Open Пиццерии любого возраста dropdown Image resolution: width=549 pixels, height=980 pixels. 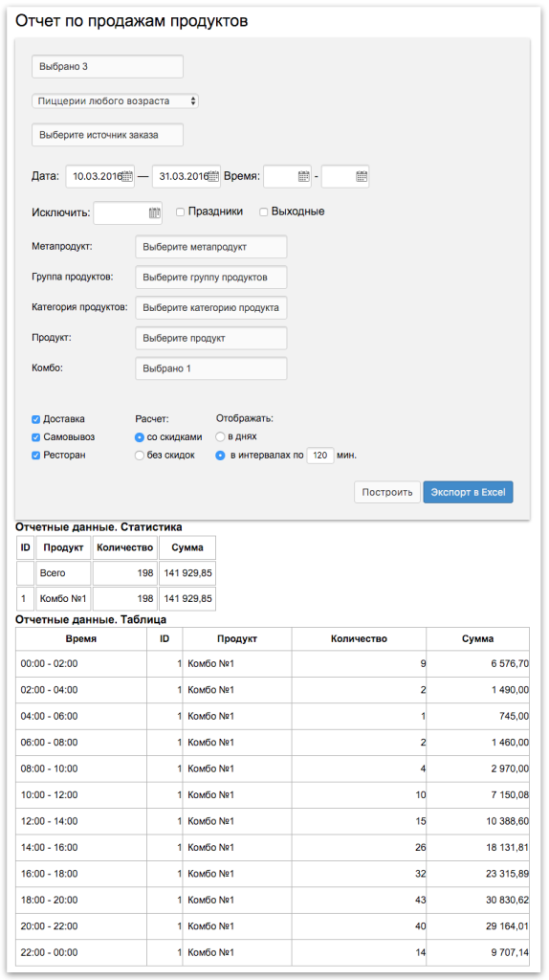point(115,100)
